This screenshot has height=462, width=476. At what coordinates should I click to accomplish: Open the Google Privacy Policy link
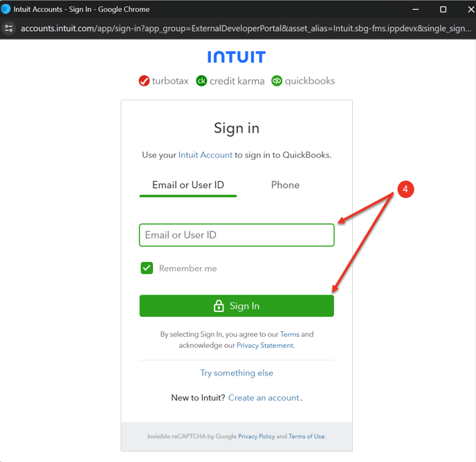(256, 436)
